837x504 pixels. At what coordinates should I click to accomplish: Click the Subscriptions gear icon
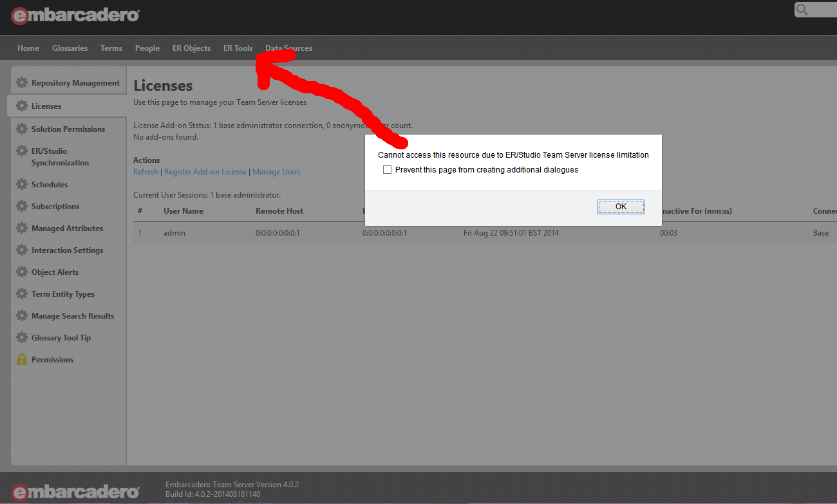(22, 206)
